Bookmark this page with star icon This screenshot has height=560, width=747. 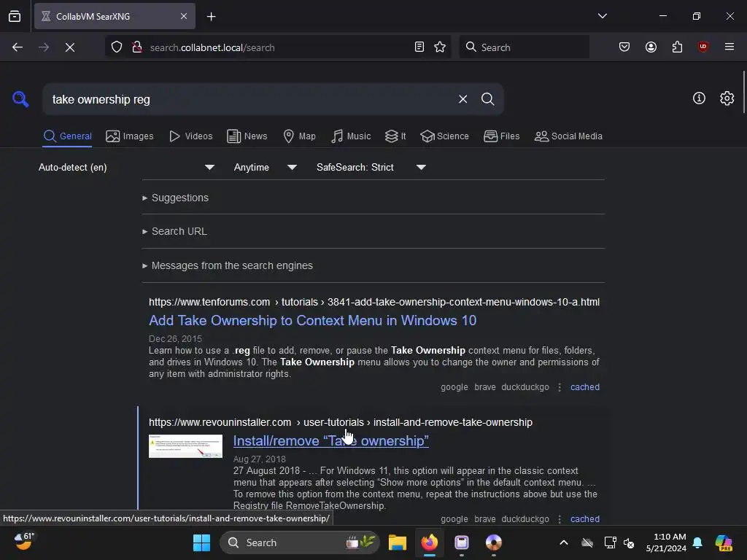click(x=440, y=47)
